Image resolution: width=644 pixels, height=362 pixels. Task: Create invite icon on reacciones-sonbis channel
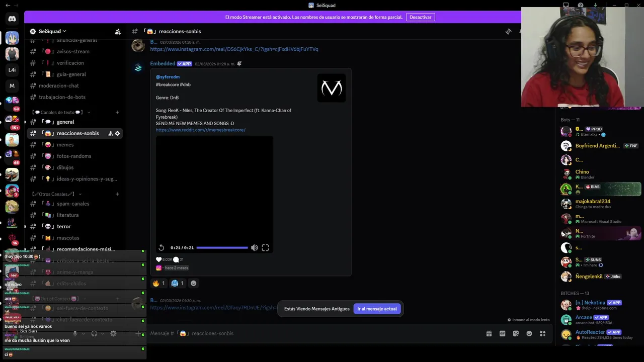click(x=110, y=133)
